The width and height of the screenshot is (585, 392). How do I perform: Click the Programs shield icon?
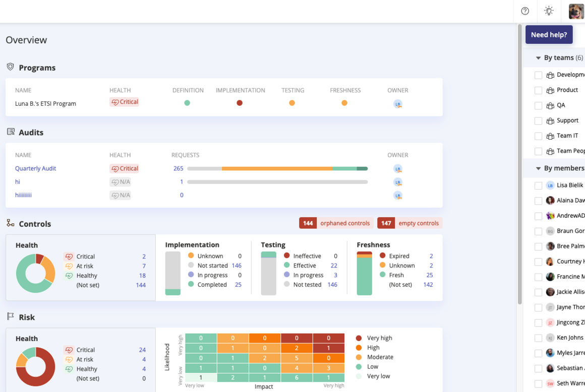click(x=11, y=67)
